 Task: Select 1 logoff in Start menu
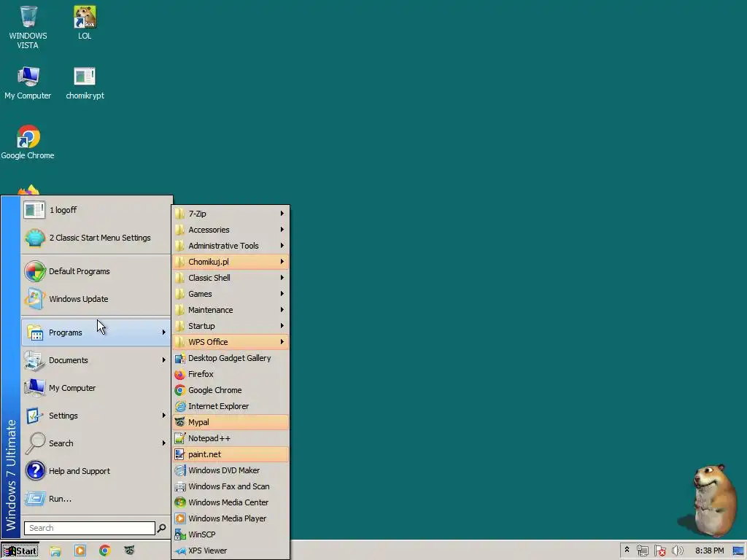coord(96,210)
